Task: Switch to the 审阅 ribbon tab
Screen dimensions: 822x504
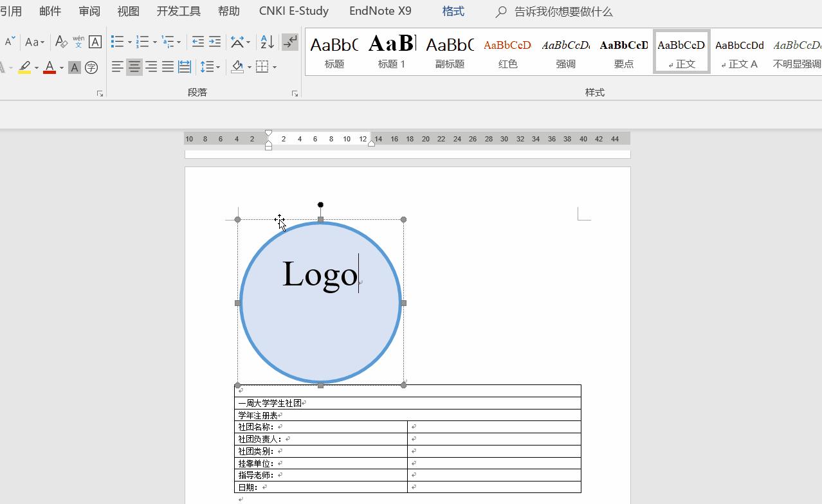Action: (x=89, y=11)
